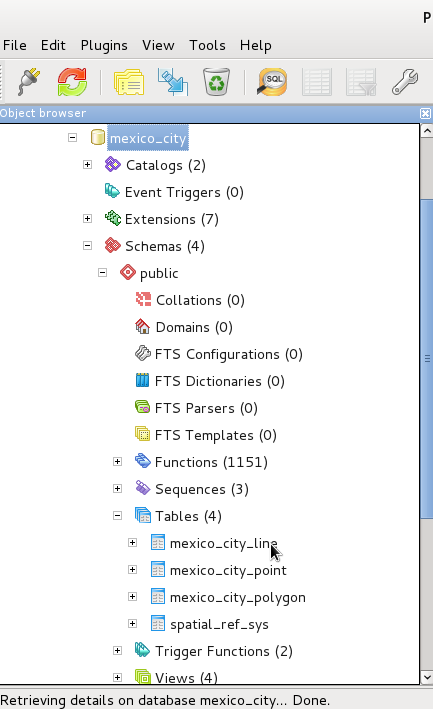Open the object properties folder icon
Screen dimensions: 433x709
pyautogui.click(x=129, y=82)
